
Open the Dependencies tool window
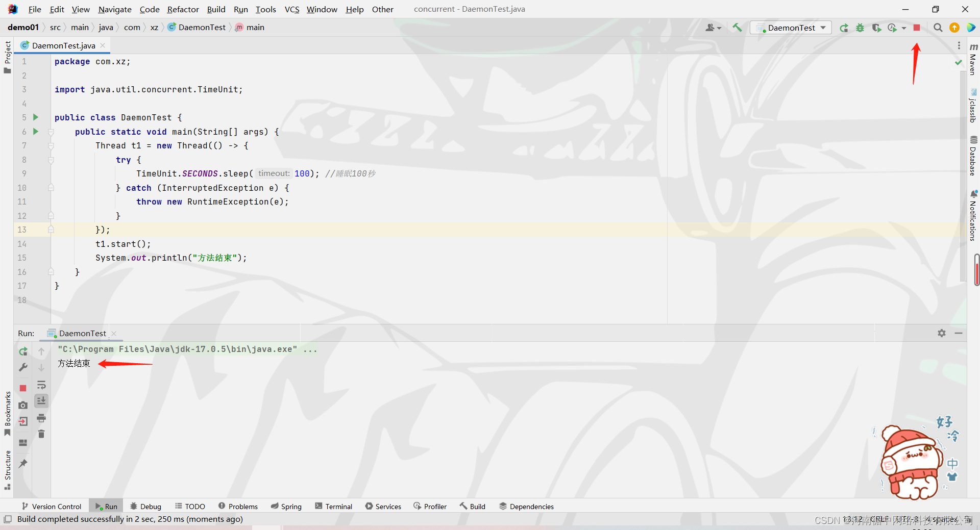point(526,506)
